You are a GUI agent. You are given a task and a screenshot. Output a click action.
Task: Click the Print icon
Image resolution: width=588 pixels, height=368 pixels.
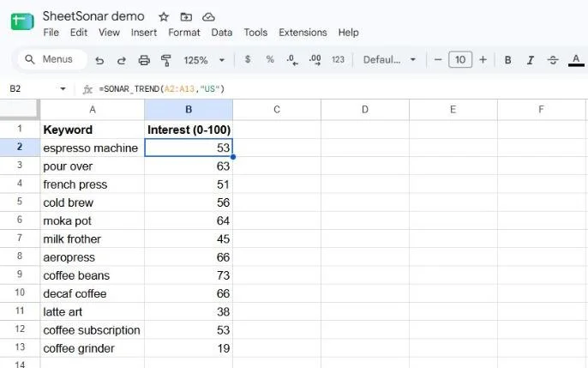point(144,60)
